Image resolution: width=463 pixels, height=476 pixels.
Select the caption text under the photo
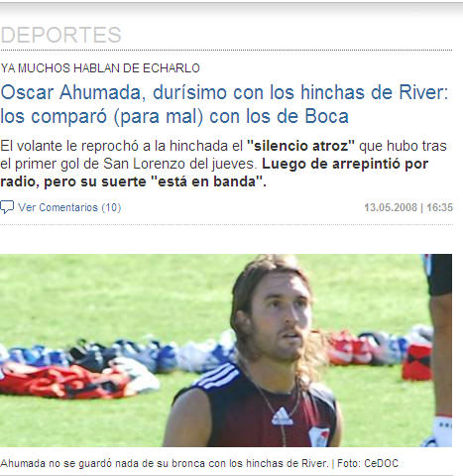(199, 463)
